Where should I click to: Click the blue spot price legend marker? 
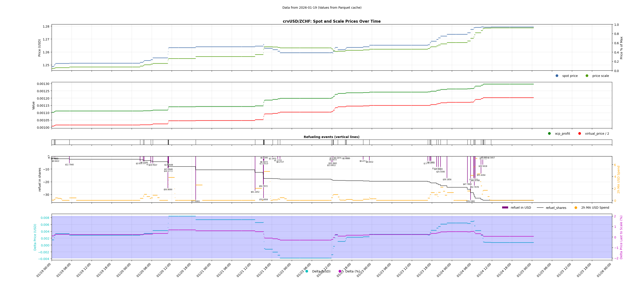point(557,76)
